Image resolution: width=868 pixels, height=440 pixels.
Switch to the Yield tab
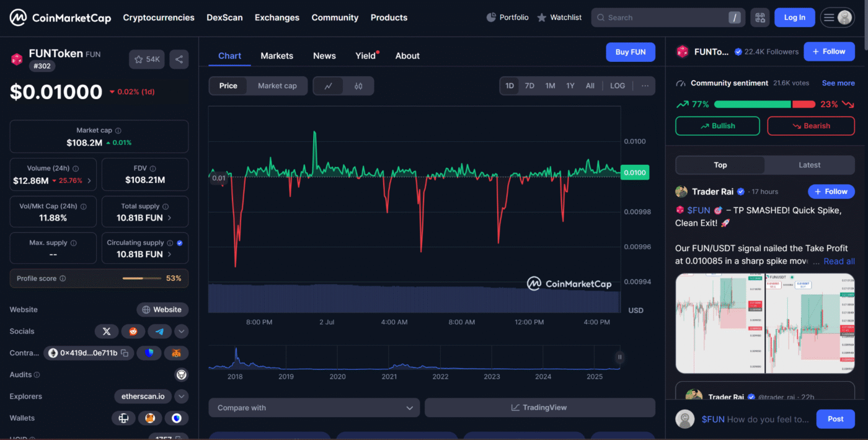coord(366,56)
